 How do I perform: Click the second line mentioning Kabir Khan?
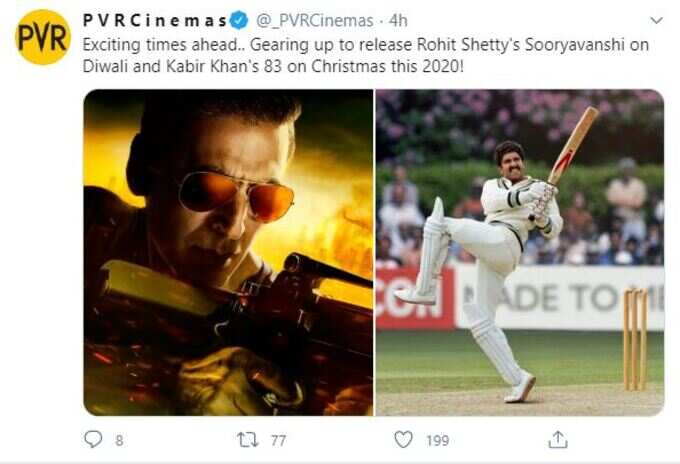pos(273,66)
